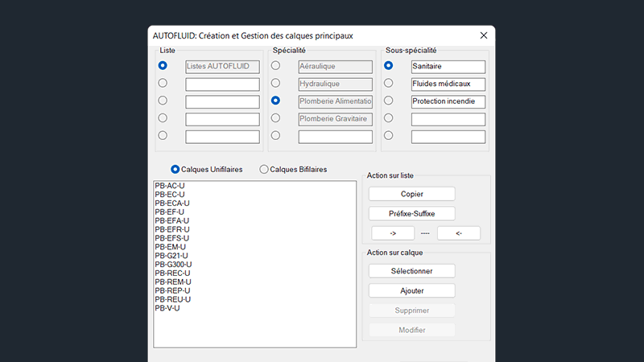This screenshot has height=362, width=644.
Task: Close the AUTOFLUID dialog window
Action: [484, 35]
